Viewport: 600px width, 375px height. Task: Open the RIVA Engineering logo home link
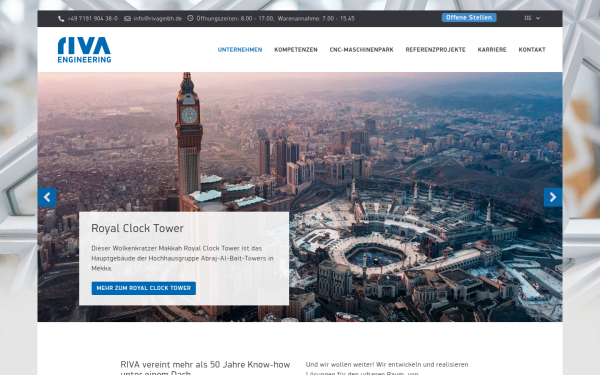[84, 50]
